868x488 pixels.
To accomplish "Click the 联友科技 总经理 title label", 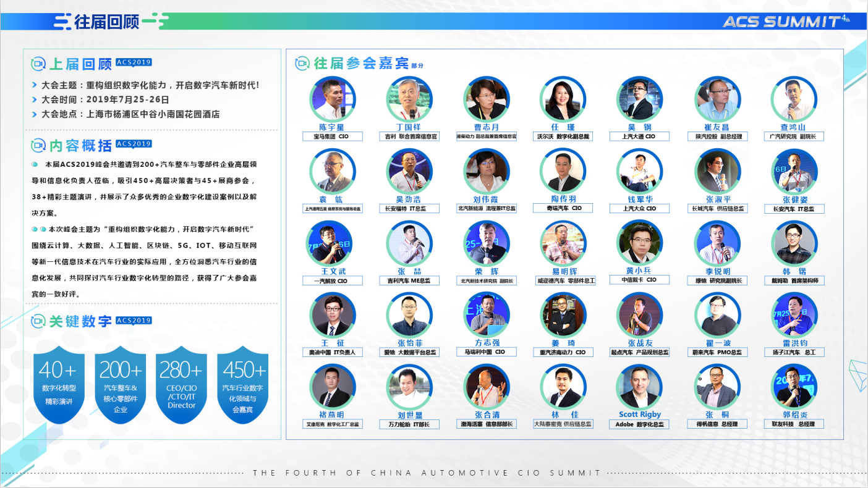I will (794, 424).
